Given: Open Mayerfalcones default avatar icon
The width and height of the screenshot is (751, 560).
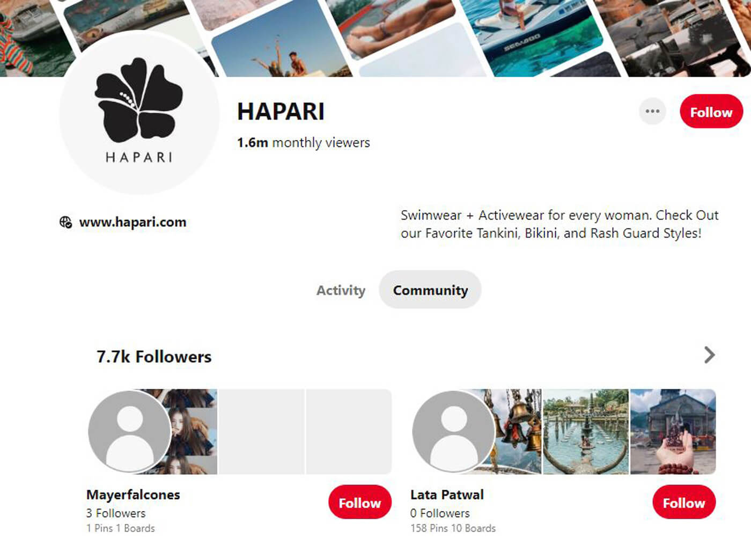Looking at the screenshot, I should 129,431.
